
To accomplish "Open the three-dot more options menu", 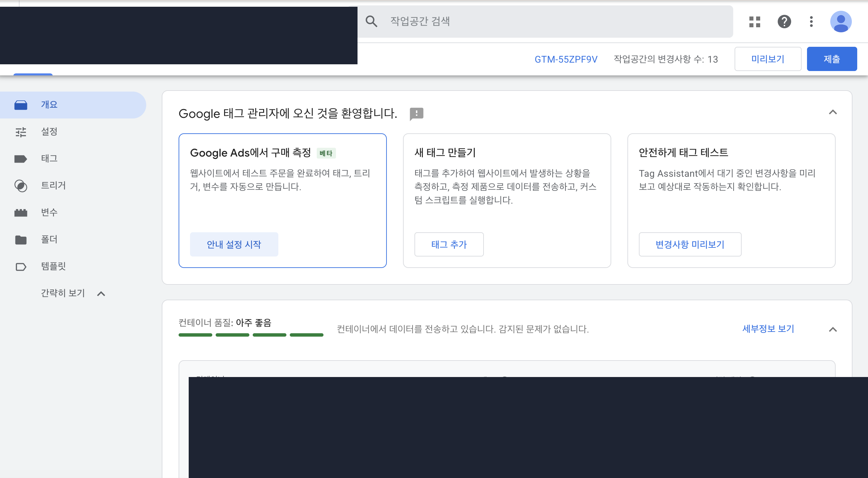I will [811, 22].
